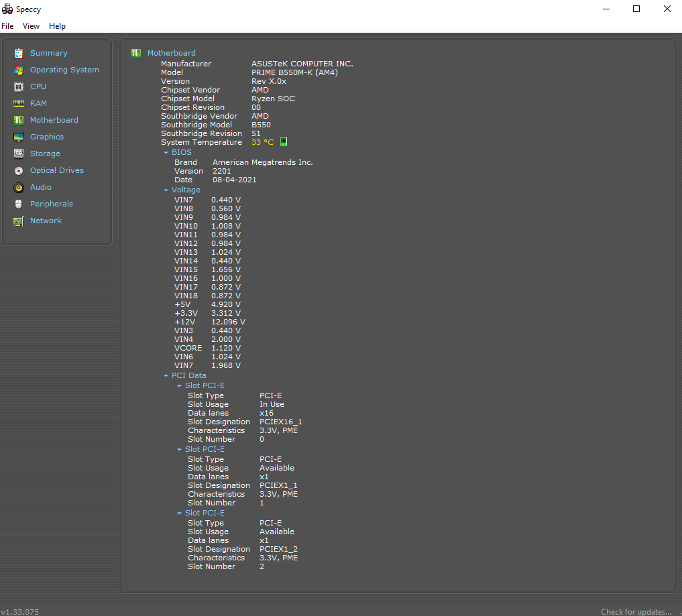The width and height of the screenshot is (682, 616).
Task: Select the +12V 12.096 V row
Action: pos(210,322)
